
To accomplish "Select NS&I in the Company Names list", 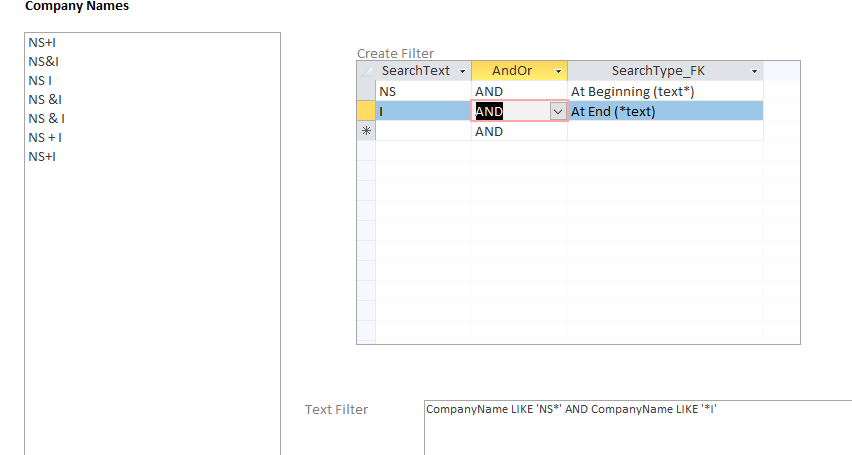I will tap(45, 61).
